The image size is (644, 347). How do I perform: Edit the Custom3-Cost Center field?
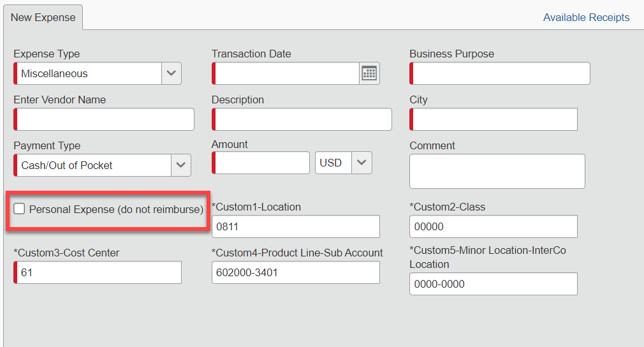coord(98,272)
